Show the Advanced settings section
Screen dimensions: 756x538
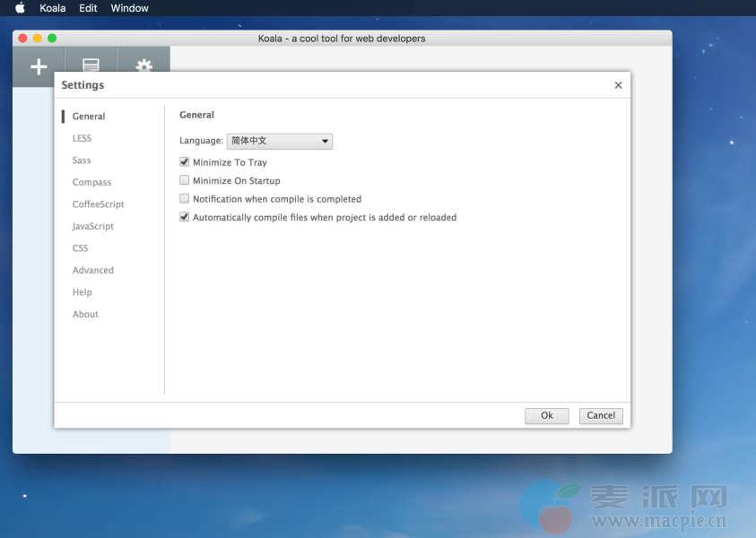coord(92,270)
